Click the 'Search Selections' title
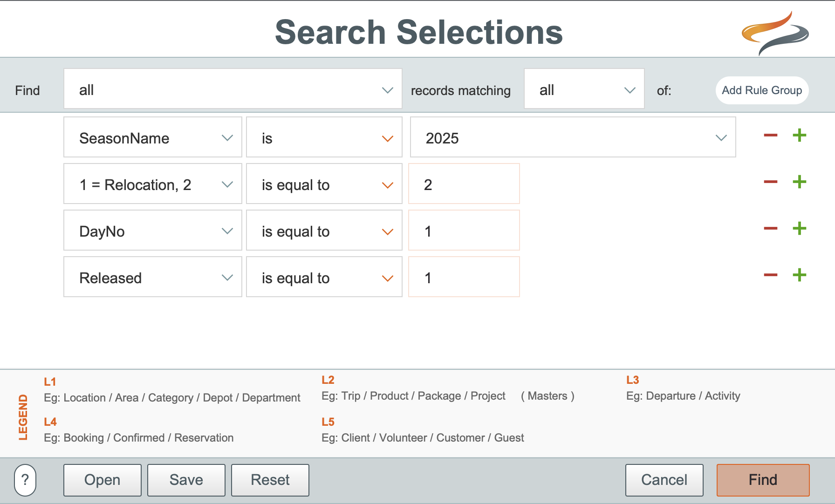 point(419,33)
